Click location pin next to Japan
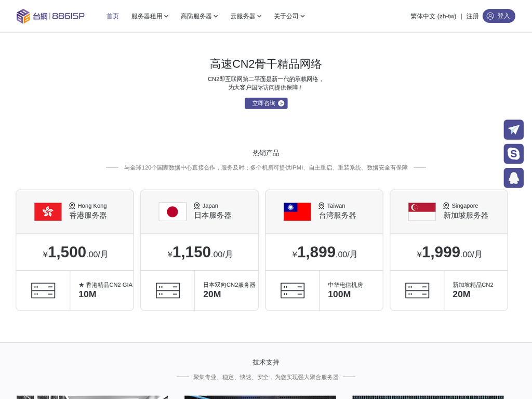This screenshot has width=532, height=399. coord(197,206)
